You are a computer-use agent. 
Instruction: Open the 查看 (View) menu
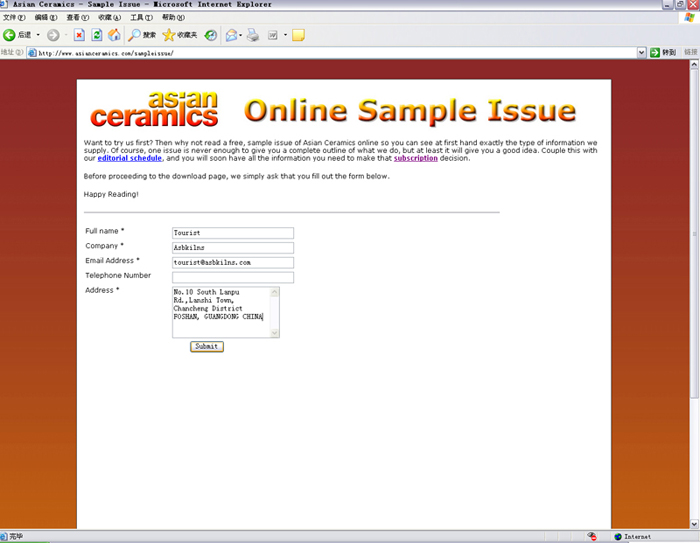click(x=78, y=17)
